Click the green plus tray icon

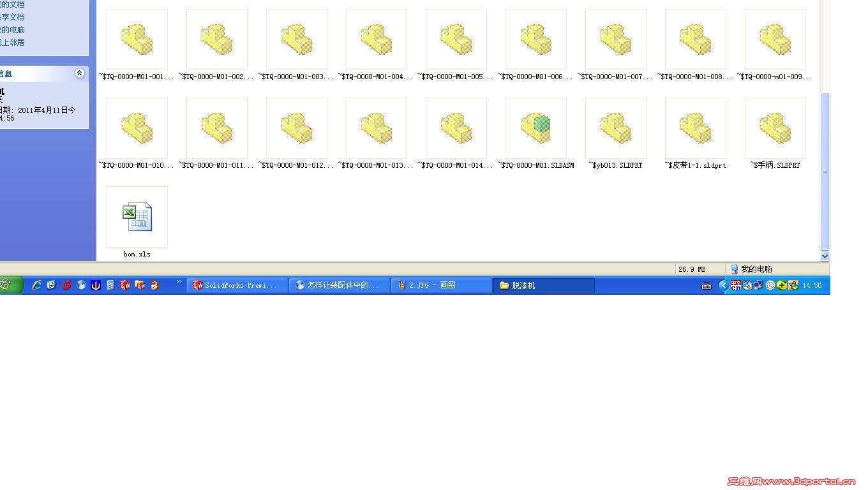[782, 285]
